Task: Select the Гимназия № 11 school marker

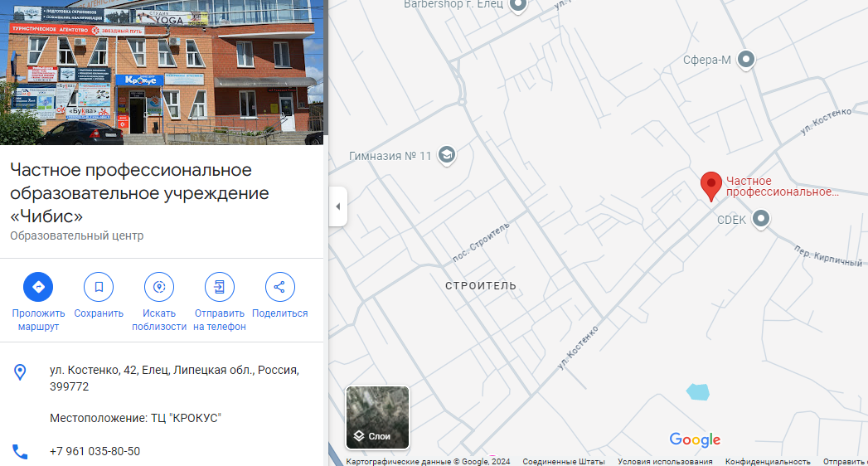Action: click(x=447, y=155)
